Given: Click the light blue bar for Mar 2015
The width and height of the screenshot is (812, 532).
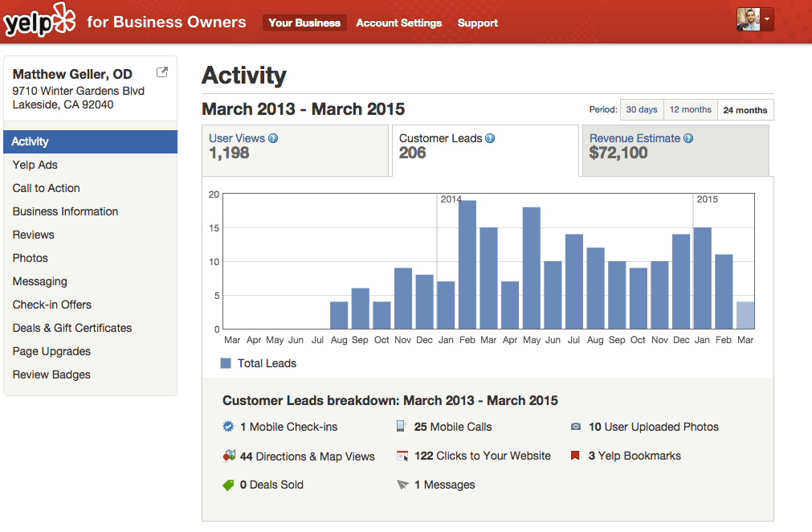Looking at the screenshot, I should pos(745,316).
